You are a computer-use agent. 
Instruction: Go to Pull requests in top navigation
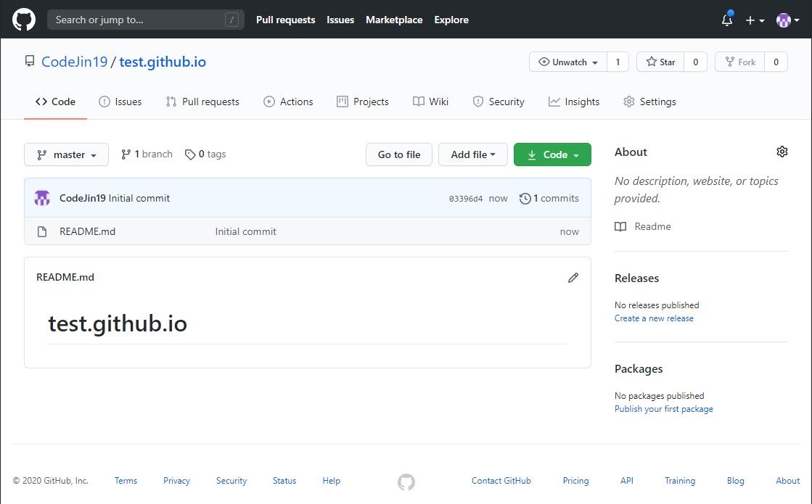[285, 20]
